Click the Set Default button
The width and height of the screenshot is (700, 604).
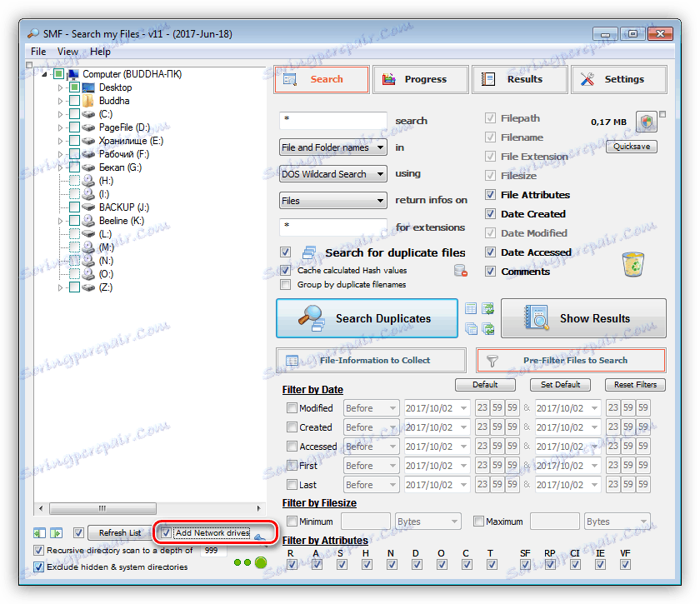click(560, 384)
